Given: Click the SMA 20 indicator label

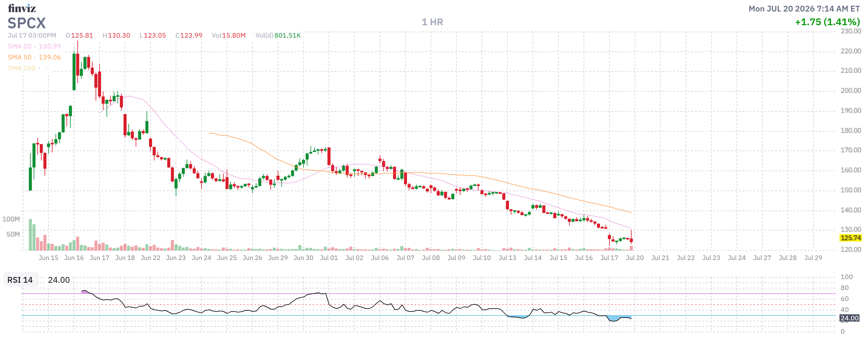Looking at the screenshot, I should pos(19,46).
